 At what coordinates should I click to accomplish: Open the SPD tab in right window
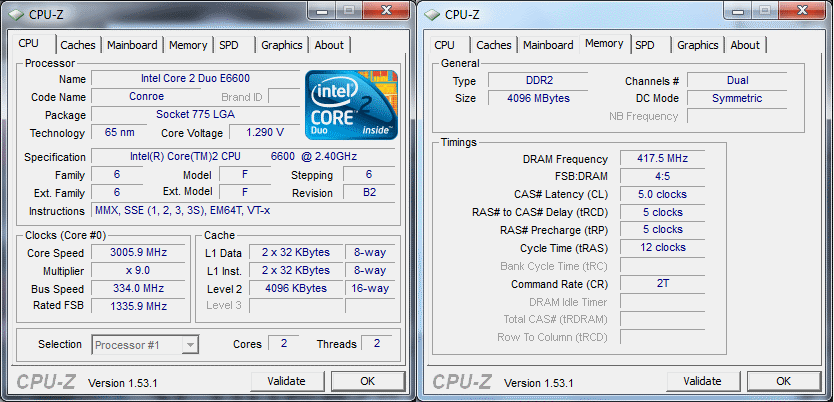645,45
